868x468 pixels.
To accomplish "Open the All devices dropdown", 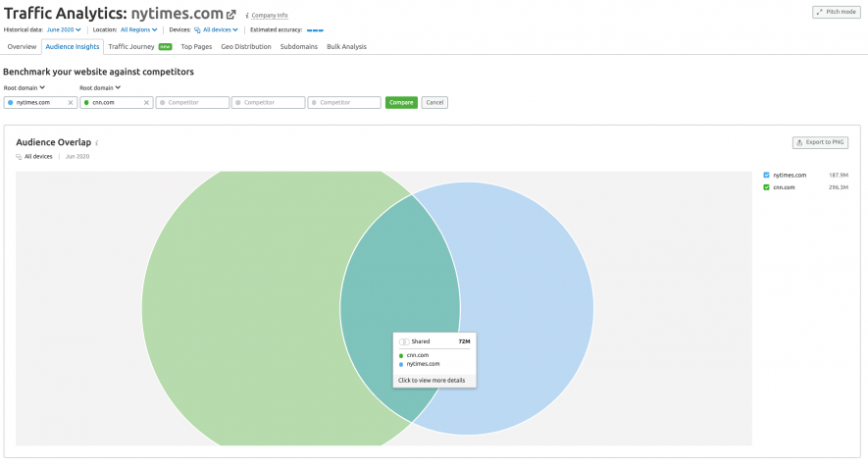I will pos(221,29).
